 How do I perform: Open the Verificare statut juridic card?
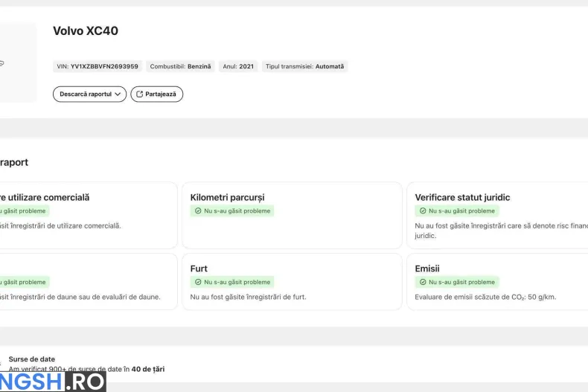click(x=497, y=216)
